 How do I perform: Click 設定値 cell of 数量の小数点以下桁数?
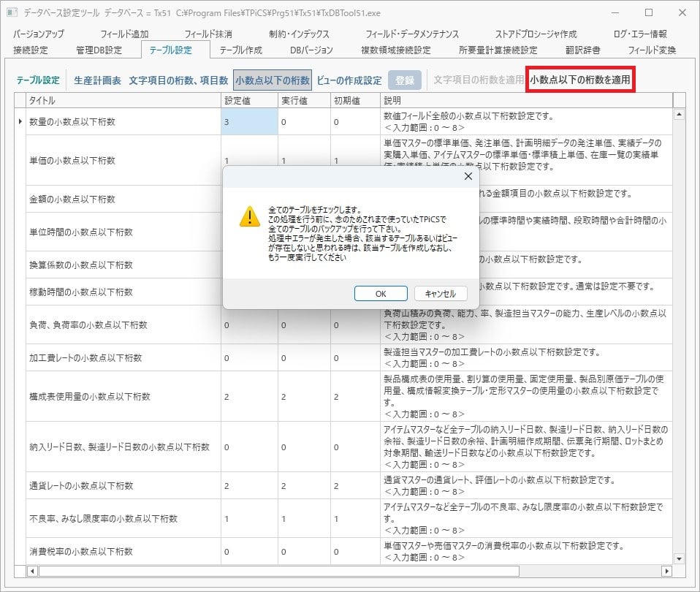[250, 121]
